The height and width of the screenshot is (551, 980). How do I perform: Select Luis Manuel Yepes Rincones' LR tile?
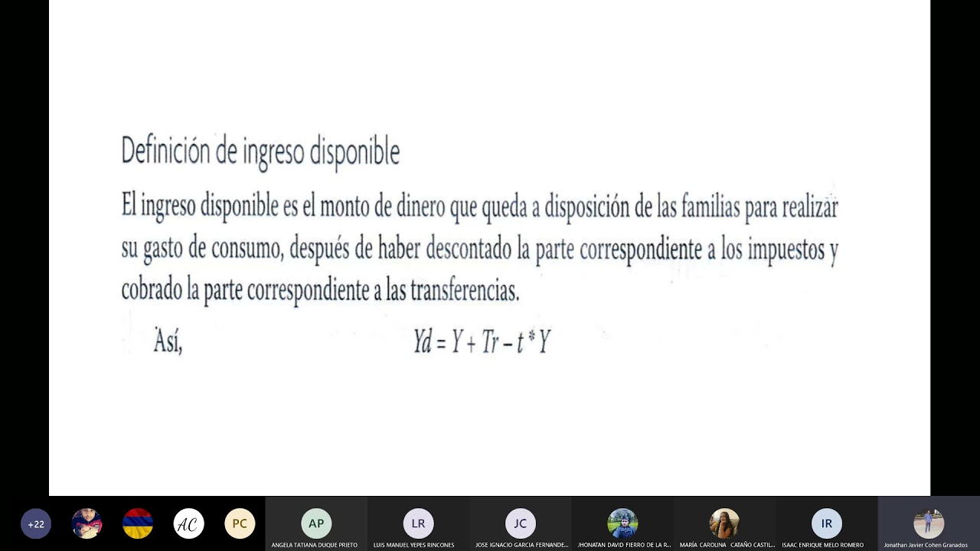(x=418, y=524)
